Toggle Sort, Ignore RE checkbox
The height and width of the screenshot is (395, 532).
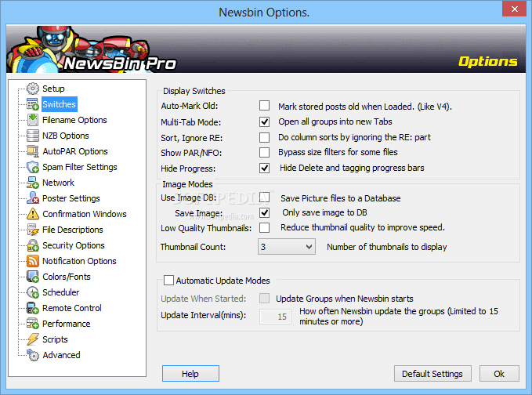tap(264, 137)
